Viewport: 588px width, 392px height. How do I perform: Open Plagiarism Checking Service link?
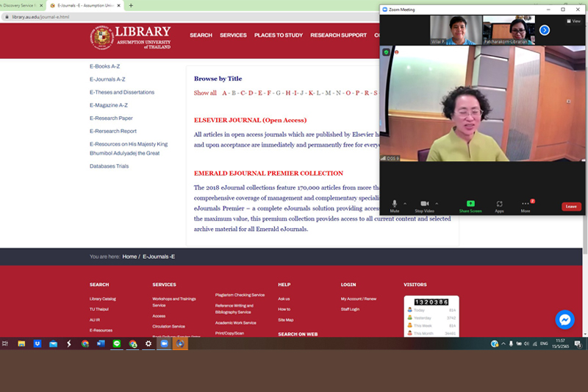(240, 295)
